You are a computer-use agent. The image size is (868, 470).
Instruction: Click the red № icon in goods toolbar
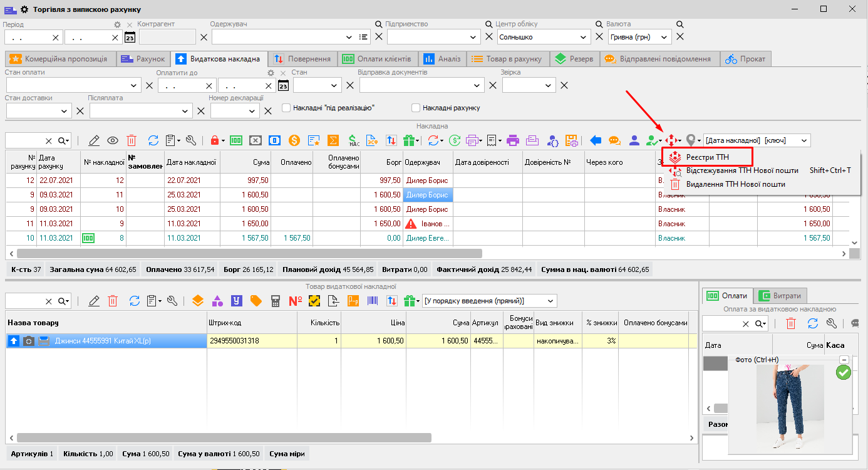295,301
